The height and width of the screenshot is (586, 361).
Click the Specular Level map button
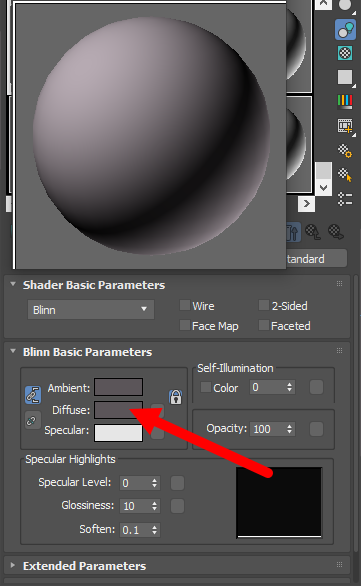click(x=178, y=483)
